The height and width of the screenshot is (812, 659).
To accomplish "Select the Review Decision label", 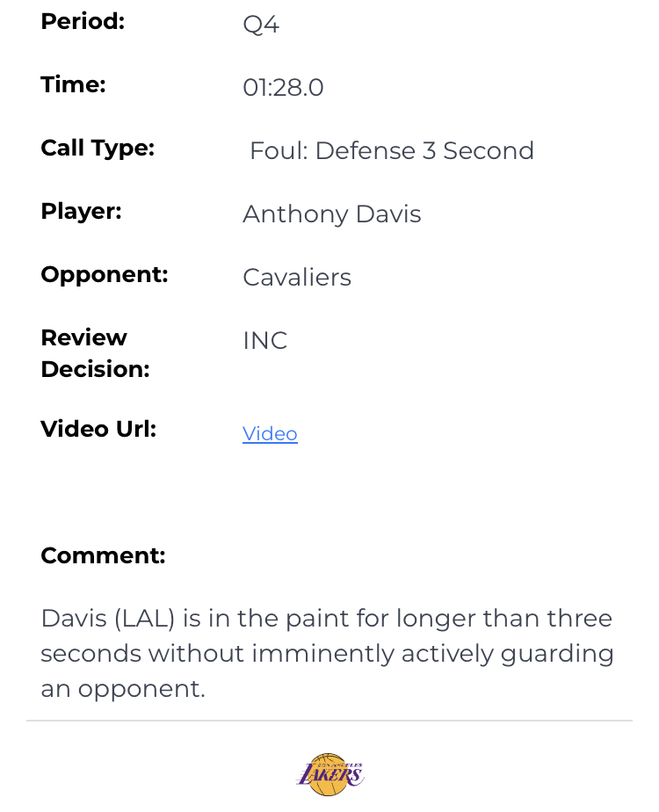I will [x=94, y=353].
